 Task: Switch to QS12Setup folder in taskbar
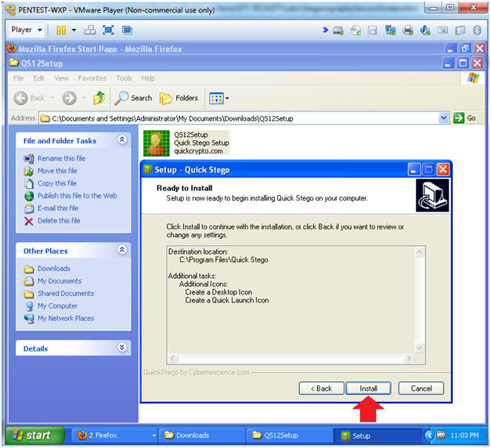(289, 435)
